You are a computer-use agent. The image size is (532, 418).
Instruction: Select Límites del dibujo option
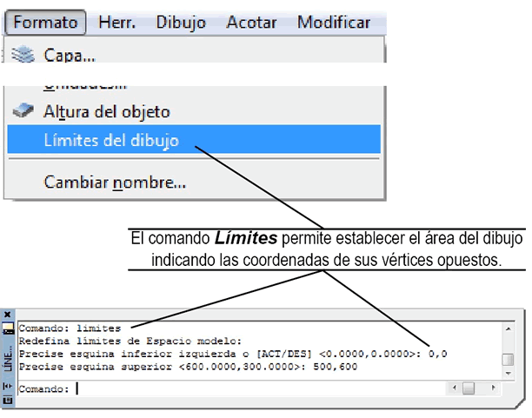pyautogui.click(x=111, y=140)
